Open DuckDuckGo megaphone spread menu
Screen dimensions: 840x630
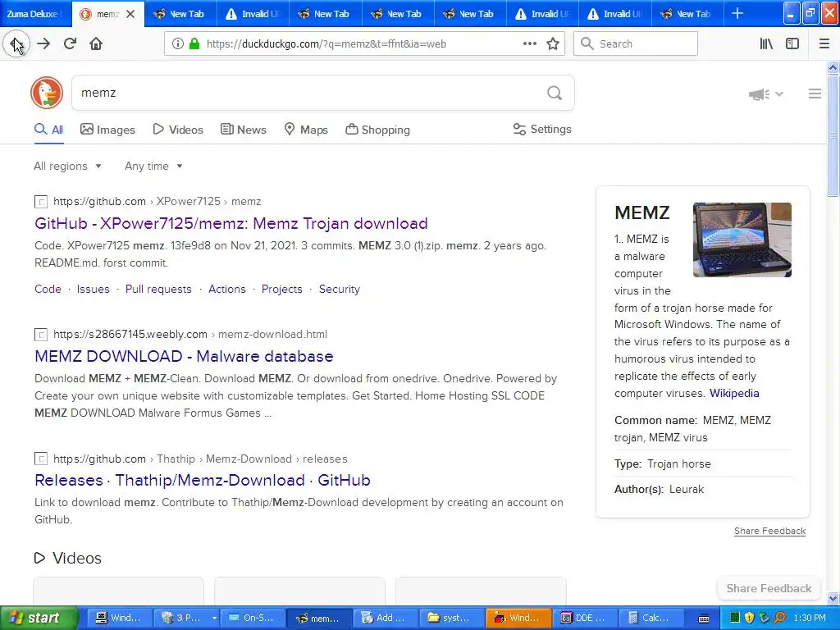766,94
